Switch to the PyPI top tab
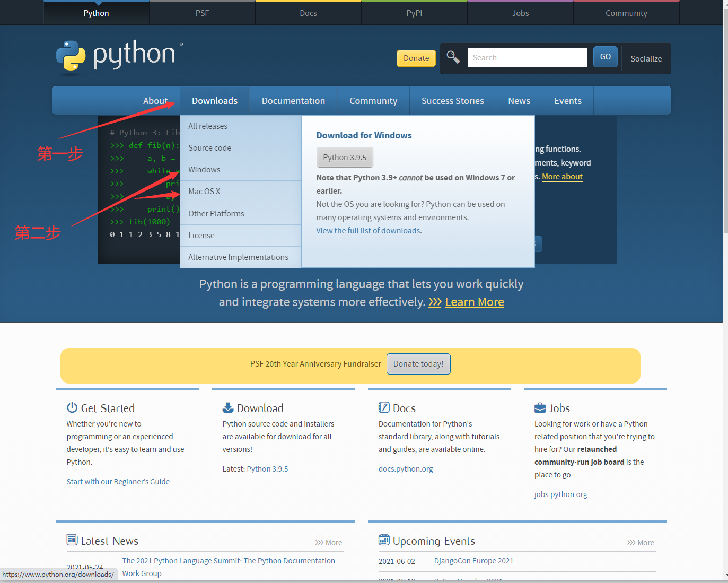The image size is (728, 583). (x=414, y=13)
